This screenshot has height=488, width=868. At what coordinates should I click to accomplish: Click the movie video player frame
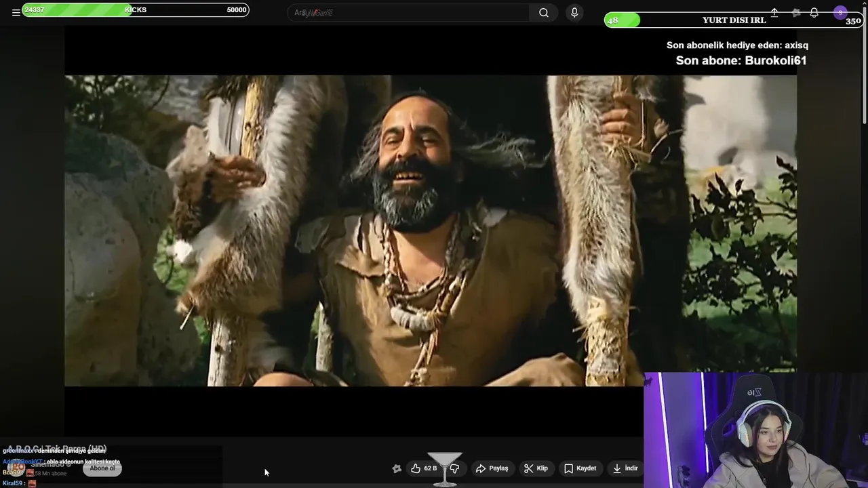point(431,230)
